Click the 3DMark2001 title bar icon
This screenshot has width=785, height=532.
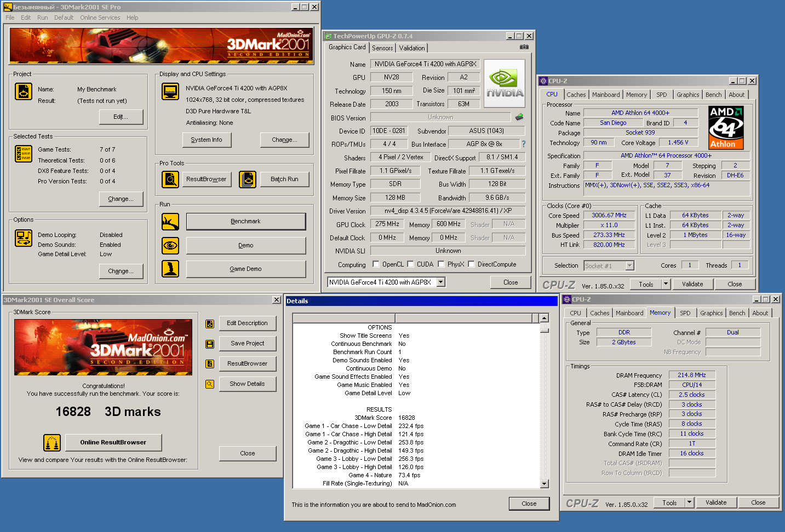(8, 7)
